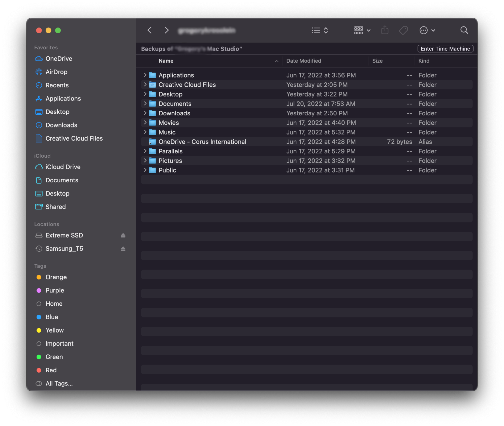This screenshot has width=504, height=426.
Task: Click the Edit Tags toolbar icon
Action: (403, 30)
